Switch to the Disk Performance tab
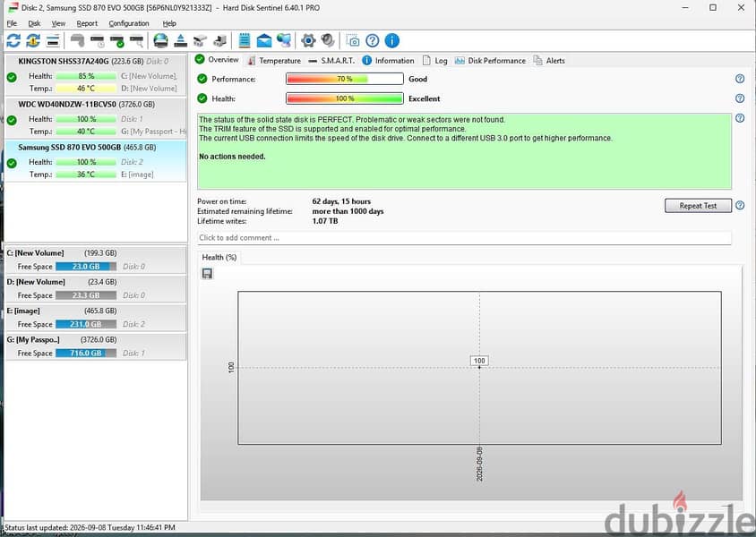This screenshot has width=756, height=537. [490, 61]
